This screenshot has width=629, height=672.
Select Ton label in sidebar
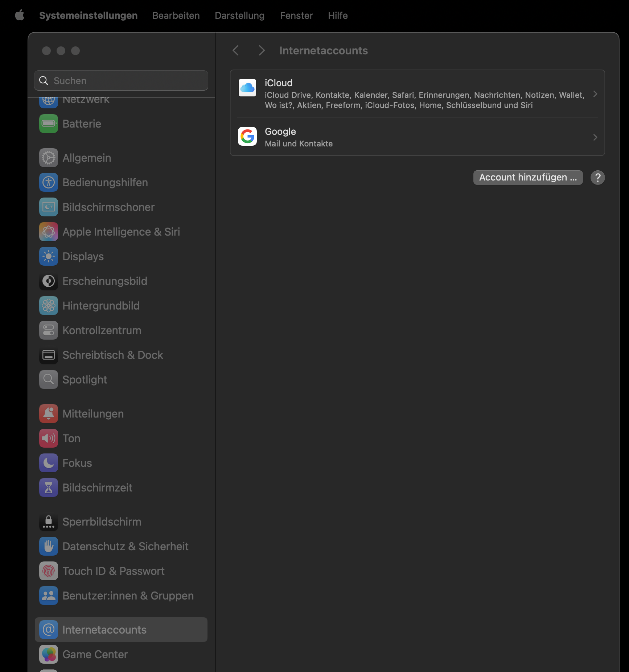tap(71, 438)
